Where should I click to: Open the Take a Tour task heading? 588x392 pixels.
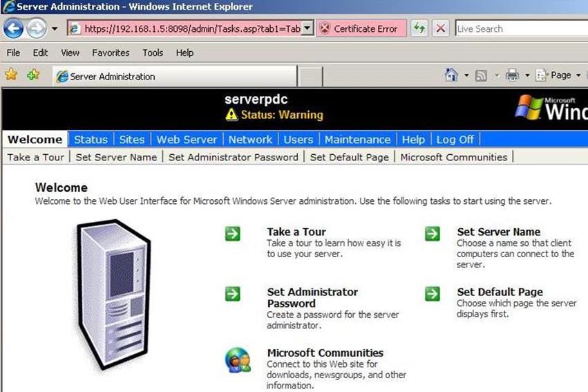click(x=296, y=232)
